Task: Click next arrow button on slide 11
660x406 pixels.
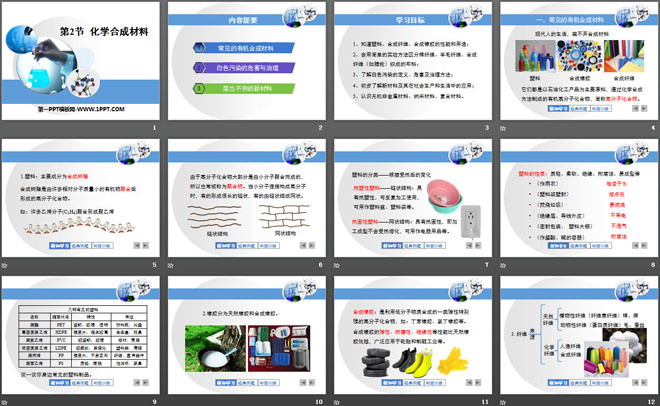Action: [x=478, y=382]
